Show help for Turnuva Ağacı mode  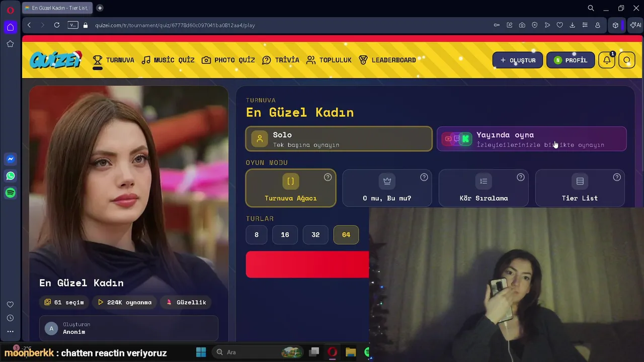pyautogui.click(x=328, y=177)
